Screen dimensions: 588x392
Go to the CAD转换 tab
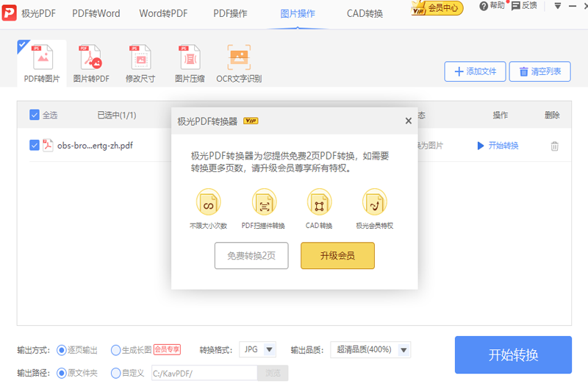click(x=365, y=13)
